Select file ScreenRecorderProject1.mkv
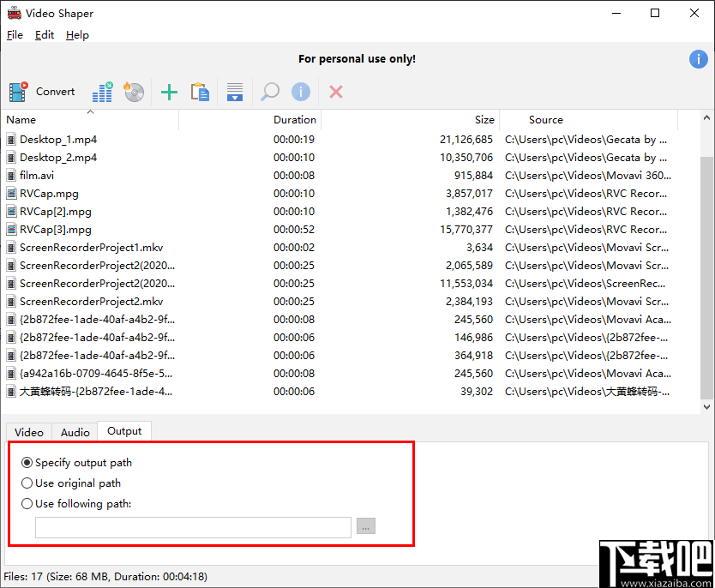This screenshot has width=715, height=588. [x=91, y=248]
